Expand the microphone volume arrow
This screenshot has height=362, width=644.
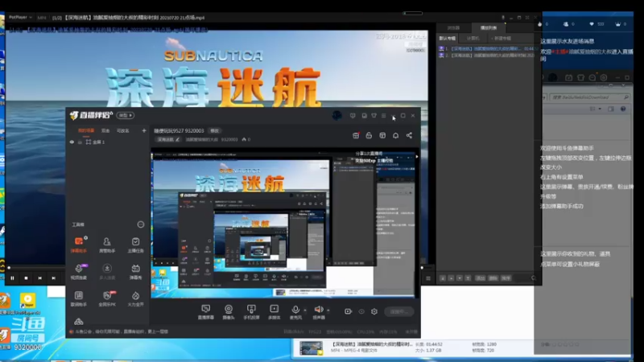point(305,311)
